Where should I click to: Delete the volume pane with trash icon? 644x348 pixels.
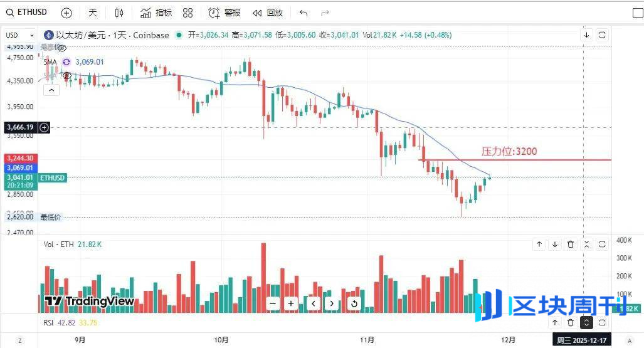[x=571, y=245]
